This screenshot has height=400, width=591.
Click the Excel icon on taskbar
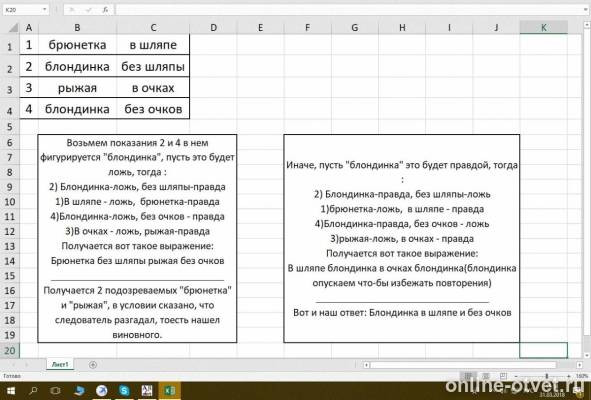[x=169, y=391]
